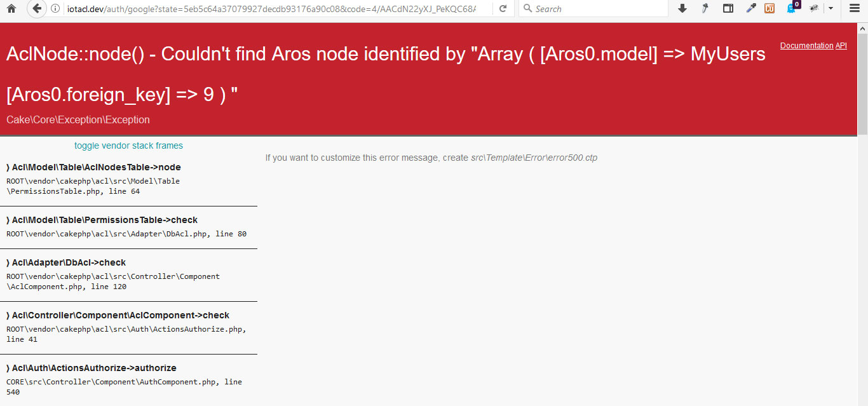Image resolution: width=868 pixels, height=406 pixels.
Task: Go back to the previous page
Action: click(35, 8)
